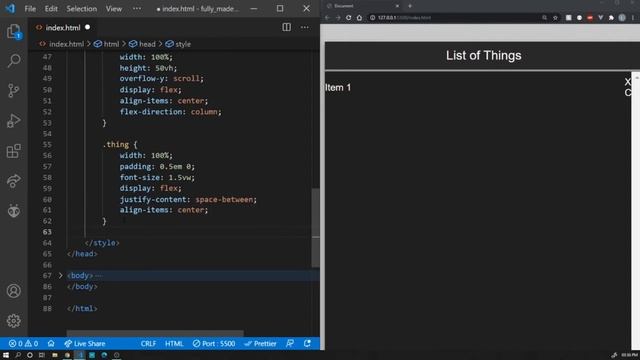Click the home icon in the status bar
Viewport: 640px width, 360px height.
[x=51, y=344]
